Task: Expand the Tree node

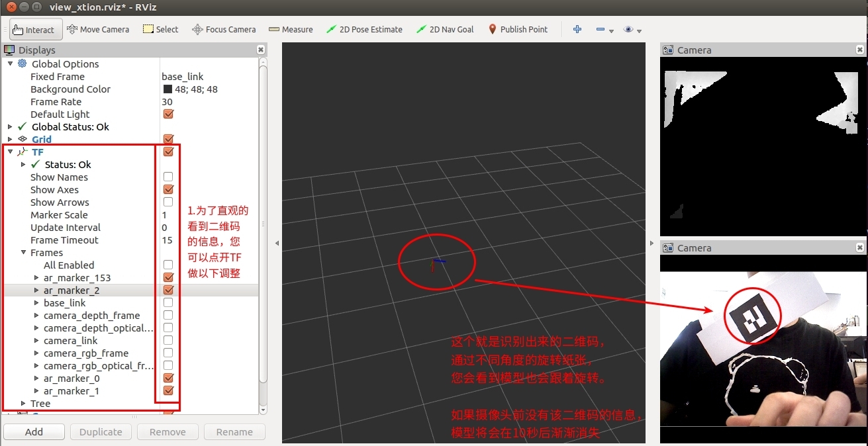Action: (23, 403)
